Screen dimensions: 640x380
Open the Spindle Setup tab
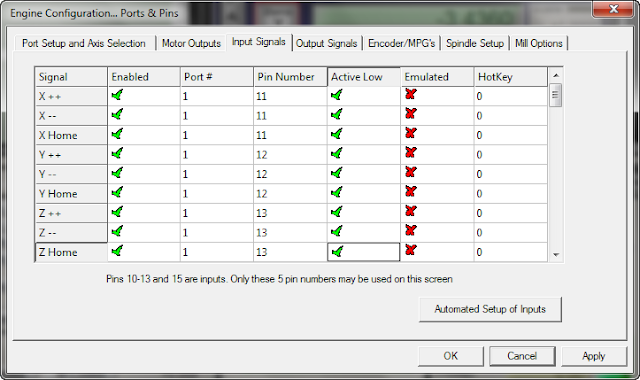point(475,43)
